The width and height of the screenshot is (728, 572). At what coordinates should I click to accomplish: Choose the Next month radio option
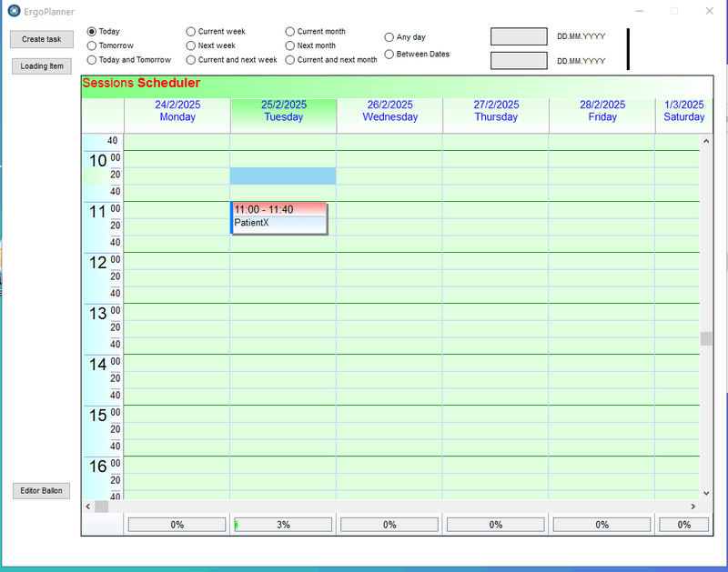(290, 45)
